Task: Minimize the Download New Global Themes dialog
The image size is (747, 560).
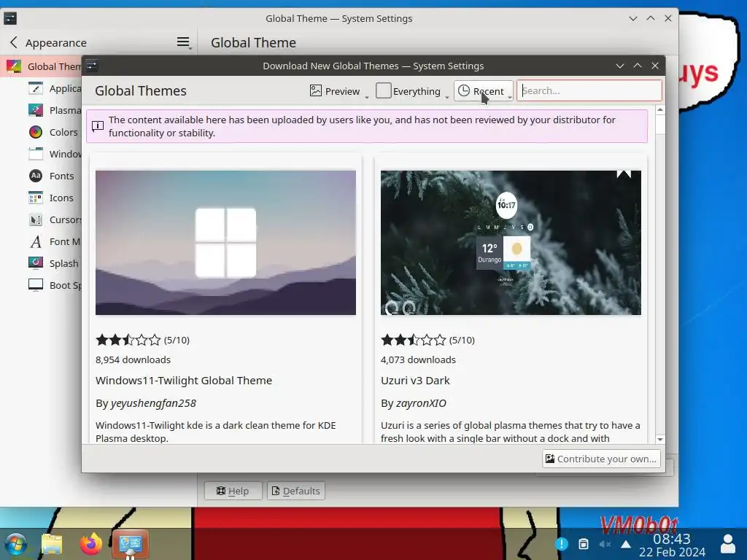Action: click(x=620, y=66)
